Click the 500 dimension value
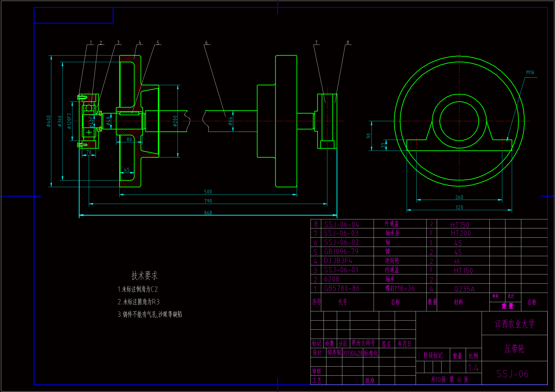The height and width of the screenshot is (392, 555). pyautogui.click(x=208, y=192)
